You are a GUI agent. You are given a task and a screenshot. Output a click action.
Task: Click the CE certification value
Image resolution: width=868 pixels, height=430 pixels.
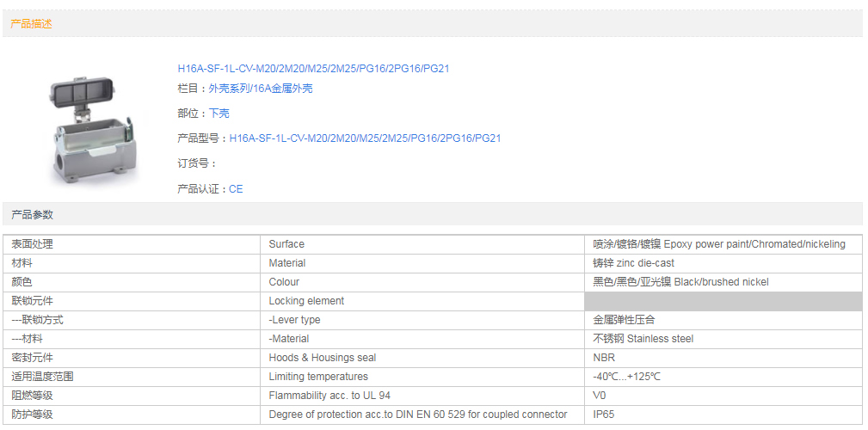236,189
